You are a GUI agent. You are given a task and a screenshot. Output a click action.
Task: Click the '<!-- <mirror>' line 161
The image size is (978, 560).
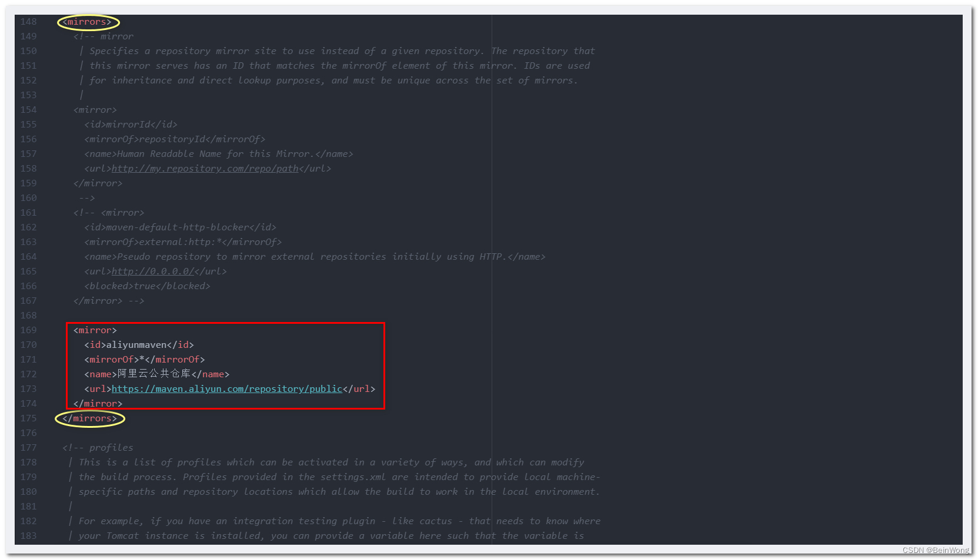[109, 213]
